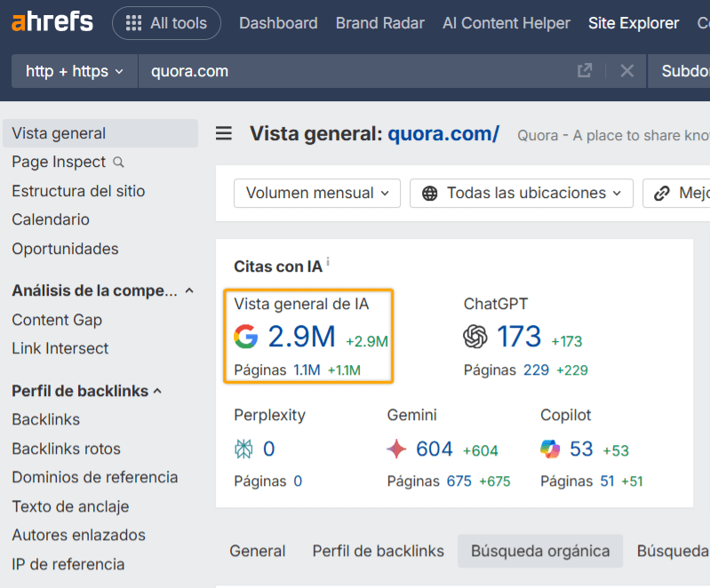The width and height of the screenshot is (710, 588).
Task: Click the quora.com/ title link
Action: pyautogui.click(x=443, y=134)
